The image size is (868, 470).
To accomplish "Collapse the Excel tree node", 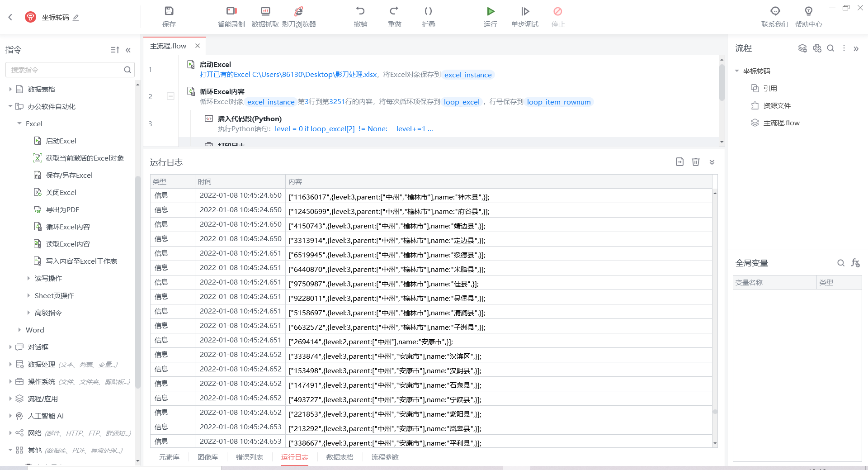I will [19, 123].
